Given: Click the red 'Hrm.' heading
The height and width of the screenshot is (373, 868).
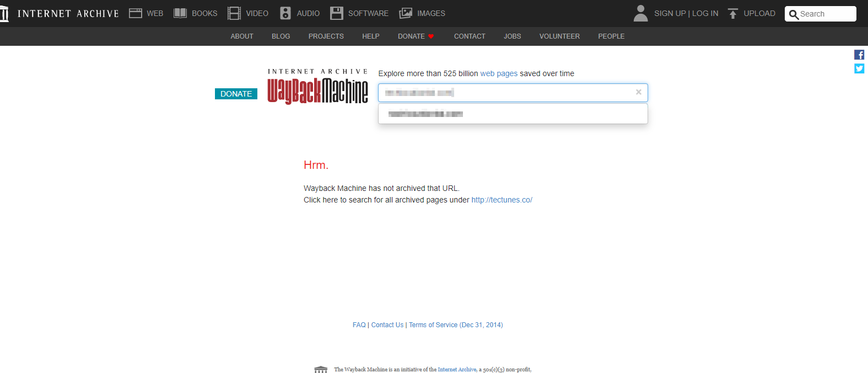Looking at the screenshot, I should 316,165.
